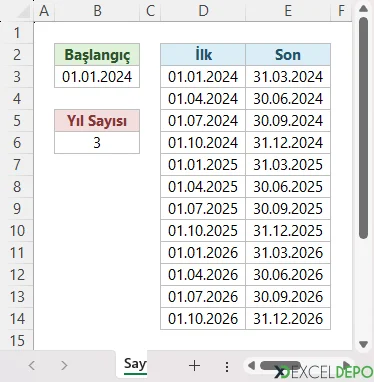Screen dimensions: 374x382
Task: Click the select-all corner triangle
Action: [23, 12]
